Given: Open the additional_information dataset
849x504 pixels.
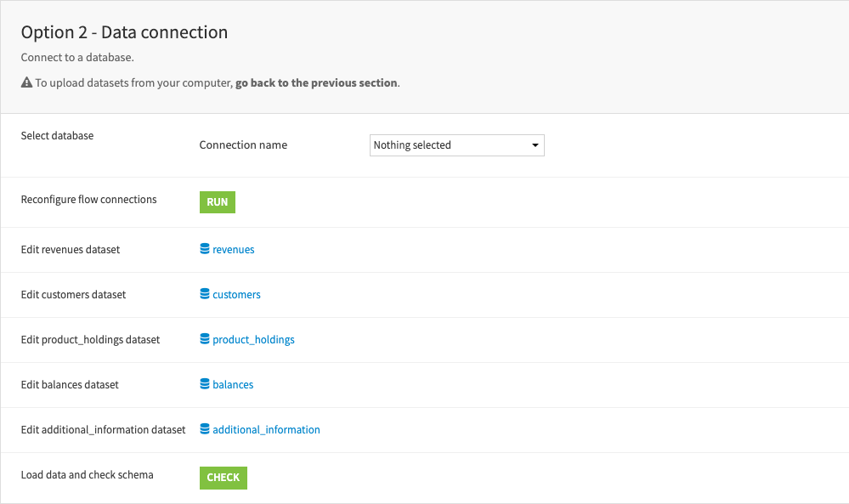Looking at the screenshot, I should click(265, 429).
